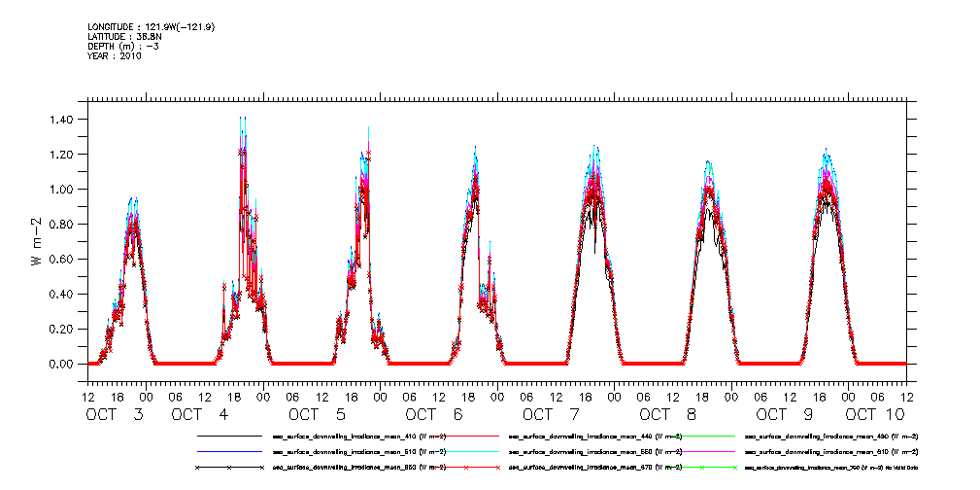Click the W m-2 y-axis title
The width and height of the screenshot is (980, 490).
point(35,241)
